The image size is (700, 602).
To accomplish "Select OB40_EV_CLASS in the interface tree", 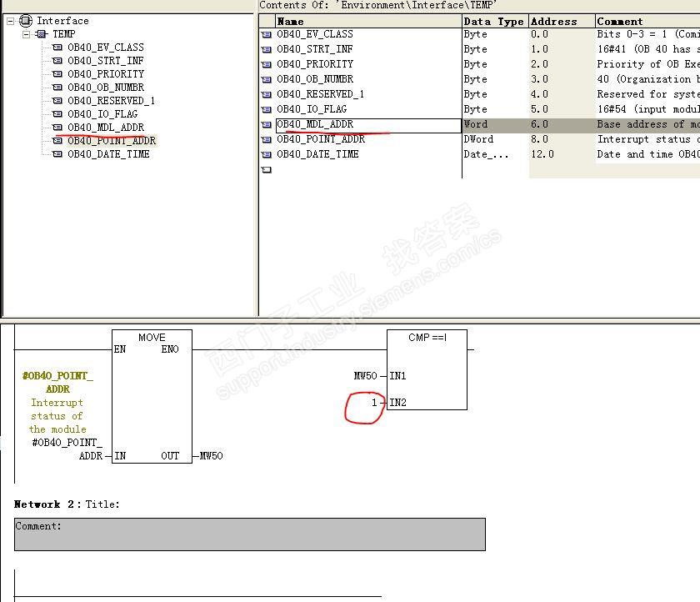I will click(106, 48).
